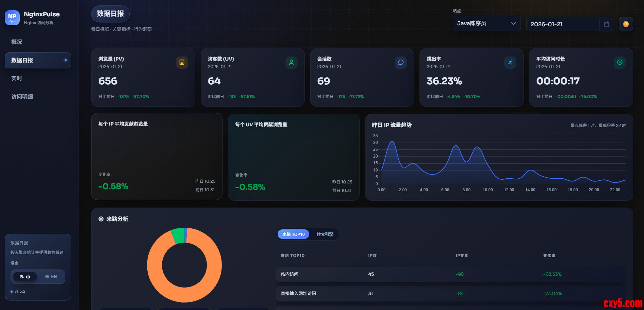
Task: Click the page views (PV) card icon
Action: (x=182, y=62)
